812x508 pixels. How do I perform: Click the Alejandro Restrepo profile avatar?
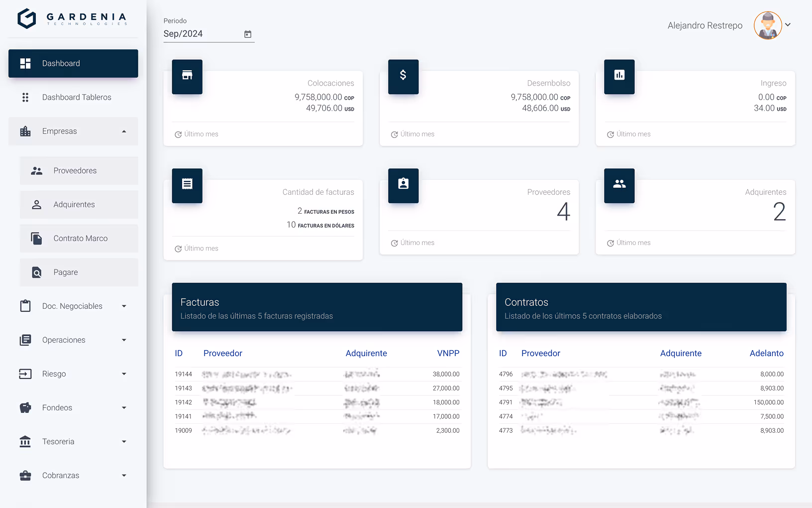767,25
